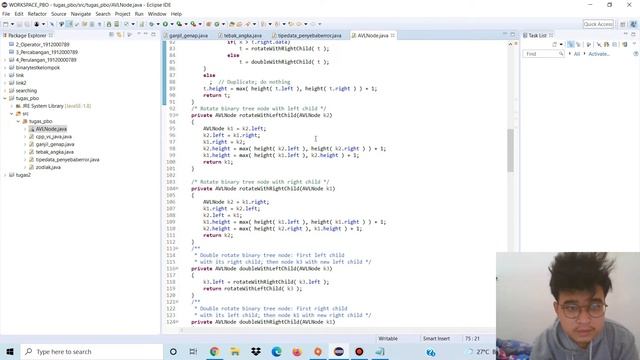Click 2_Operator_1912000789 in Package Explorer

42,44
